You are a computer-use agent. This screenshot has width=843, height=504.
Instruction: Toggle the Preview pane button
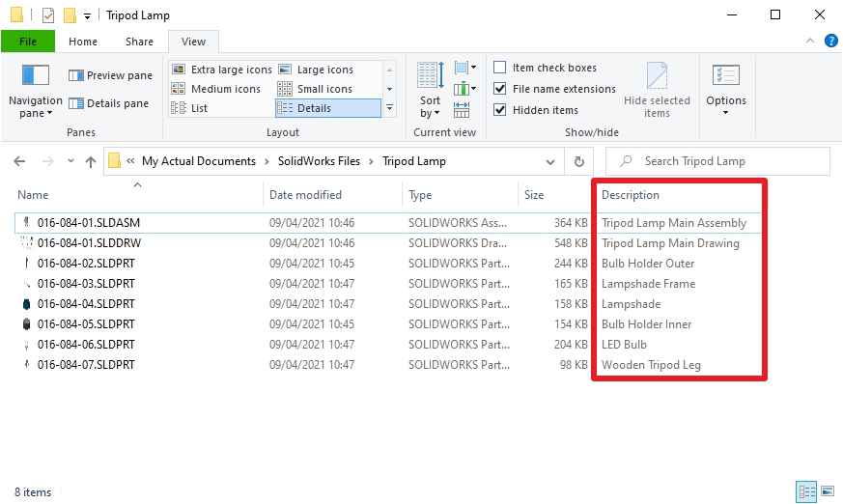pos(110,75)
